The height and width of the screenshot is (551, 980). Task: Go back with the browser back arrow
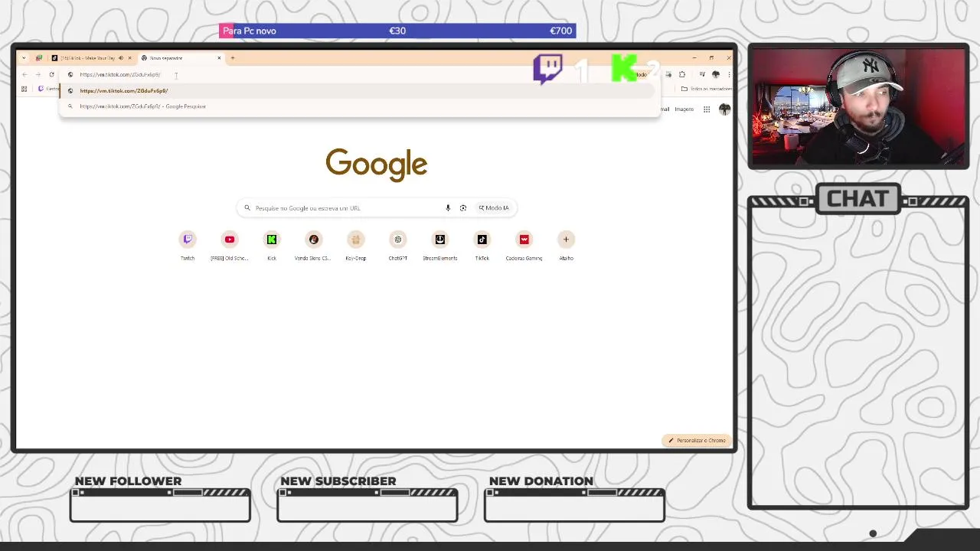point(24,74)
